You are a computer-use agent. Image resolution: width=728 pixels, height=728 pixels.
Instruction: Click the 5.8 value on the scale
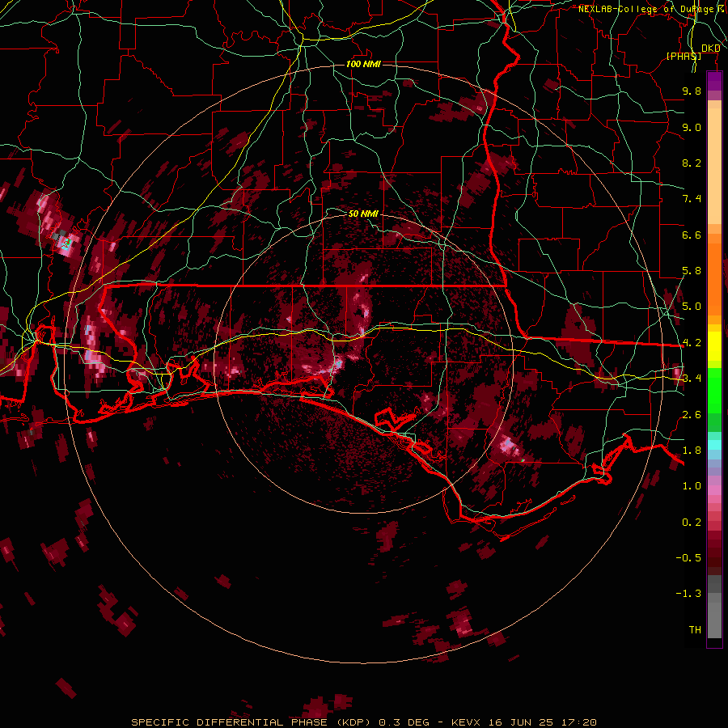point(692,271)
